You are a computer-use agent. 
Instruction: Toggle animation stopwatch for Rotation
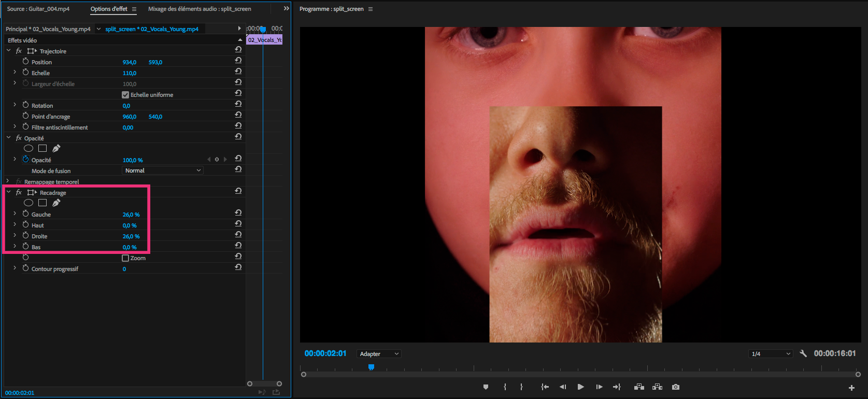[x=25, y=105]
